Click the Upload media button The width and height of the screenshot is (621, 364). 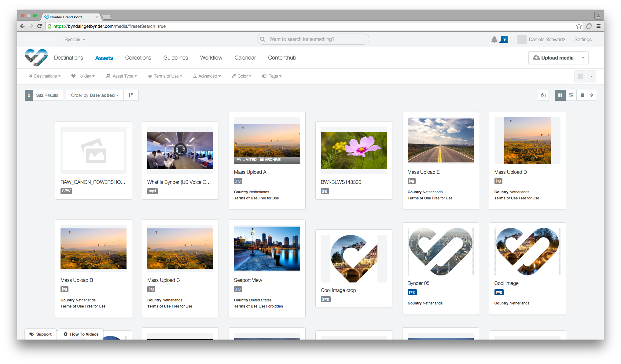(553, 58)
